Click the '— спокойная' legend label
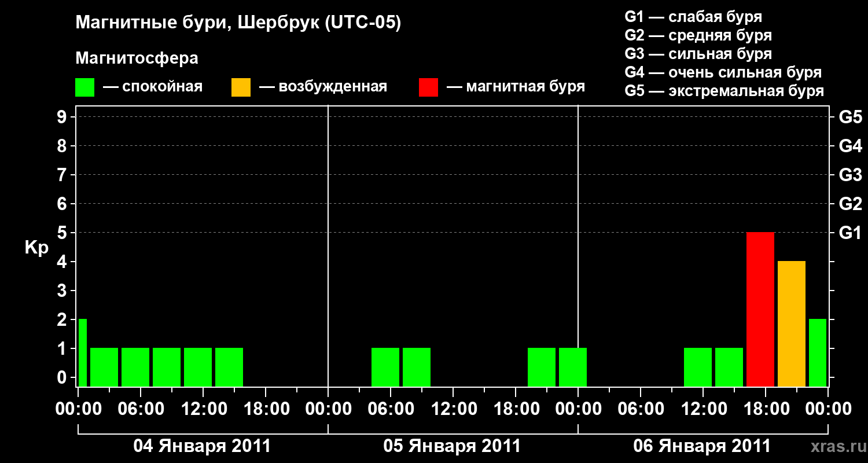 [153, 87]
